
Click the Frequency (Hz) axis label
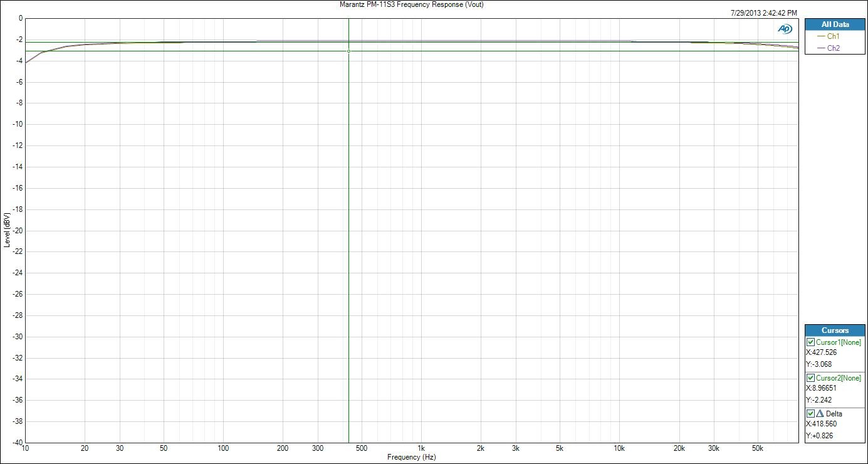tap(411, 458)
